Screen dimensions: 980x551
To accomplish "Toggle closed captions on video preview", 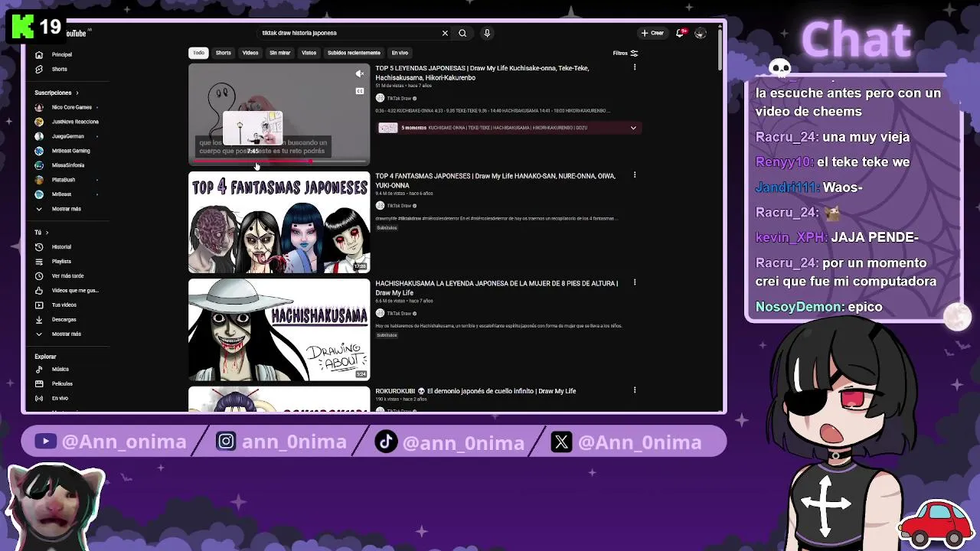I will click(x=360, y=91).
